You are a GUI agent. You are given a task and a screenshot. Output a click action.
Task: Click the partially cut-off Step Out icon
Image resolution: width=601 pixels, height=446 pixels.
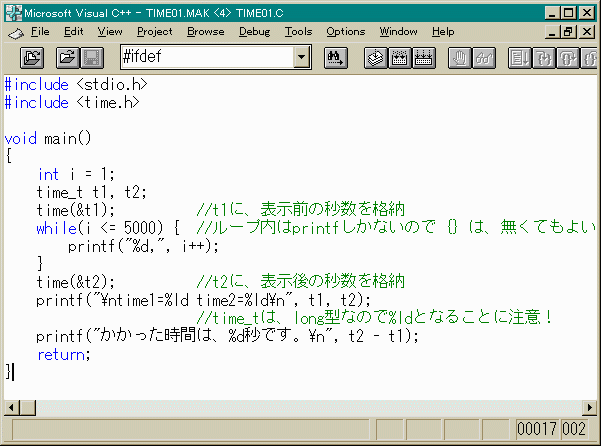tap(590, 58)
